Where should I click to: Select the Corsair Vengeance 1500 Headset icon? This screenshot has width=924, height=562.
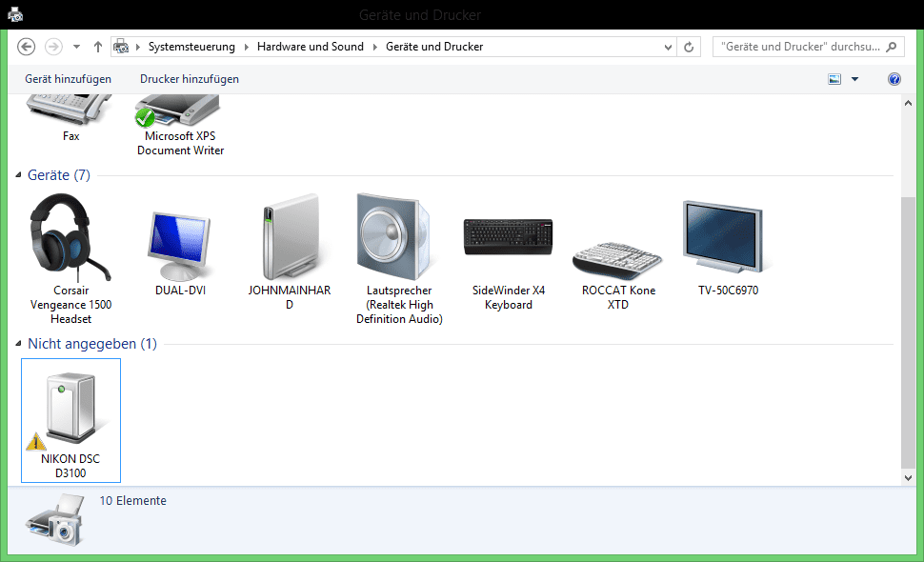pyautogui.click(x=70, y=237)
